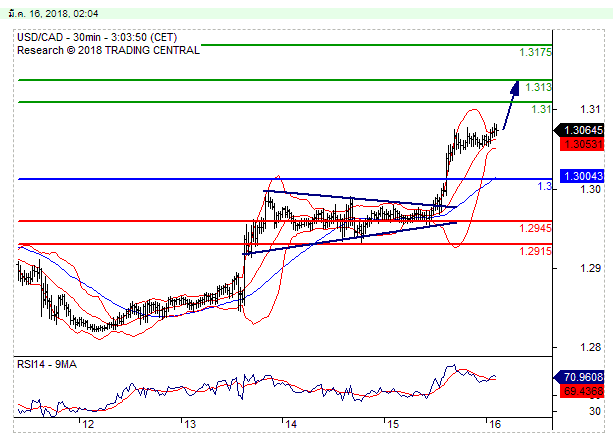
Task: Click the date axis label 16
Action: [x=495, y=424]
